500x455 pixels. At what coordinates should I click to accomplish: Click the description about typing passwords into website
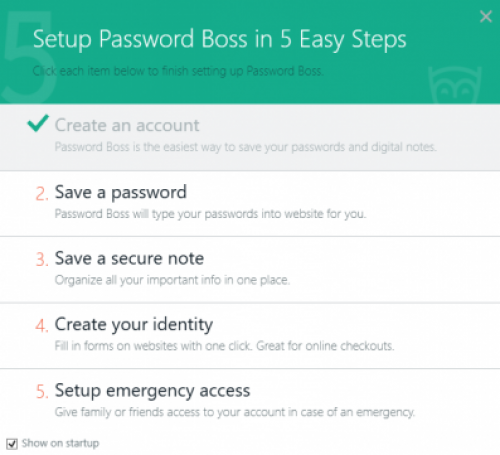210,214
